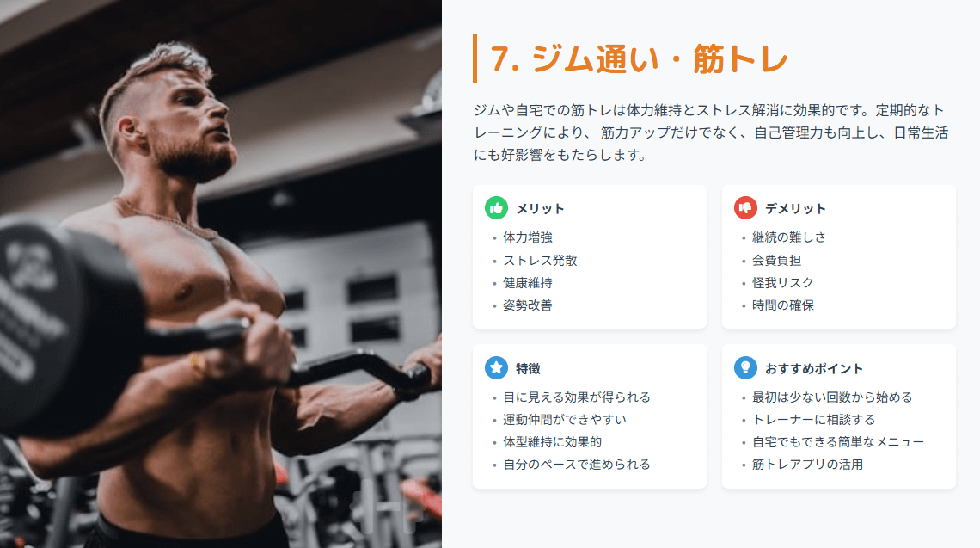Click 運動仲間ができやすい list item
The image size is (980, 548).
coord(565,420)
